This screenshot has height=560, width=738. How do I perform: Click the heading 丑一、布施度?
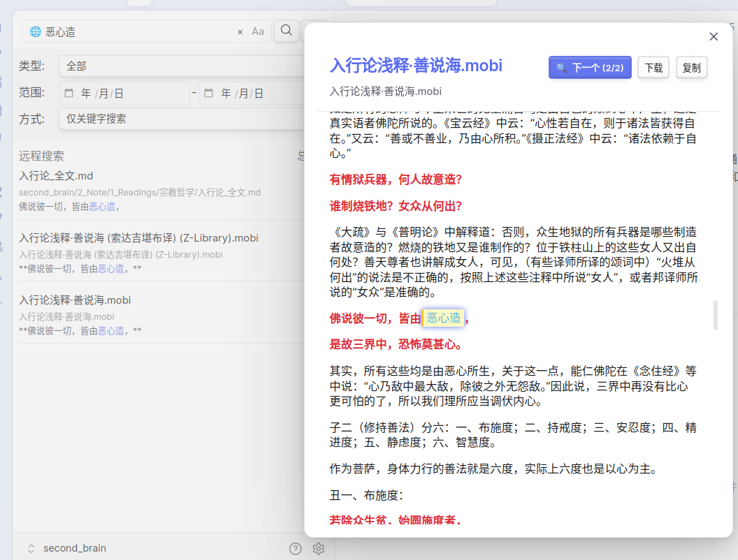coord(366,495)
